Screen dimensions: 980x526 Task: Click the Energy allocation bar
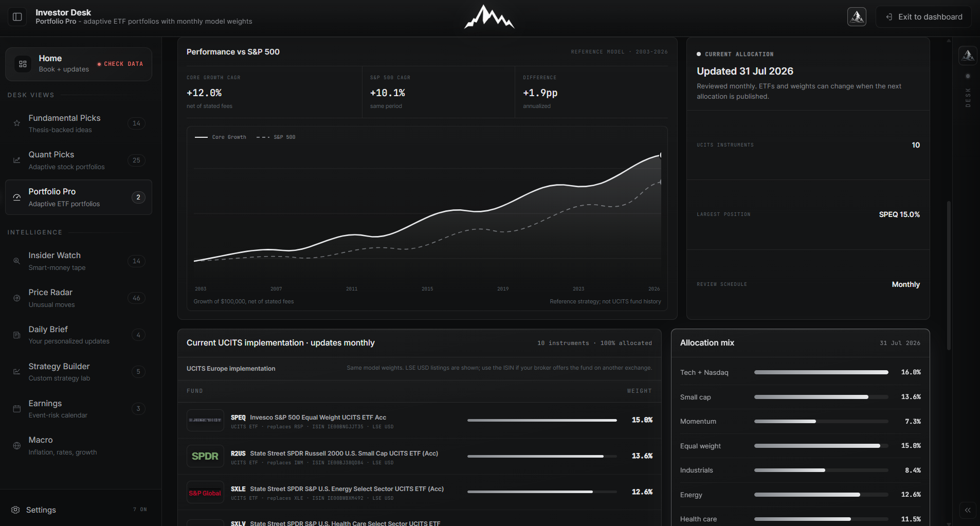821,495
